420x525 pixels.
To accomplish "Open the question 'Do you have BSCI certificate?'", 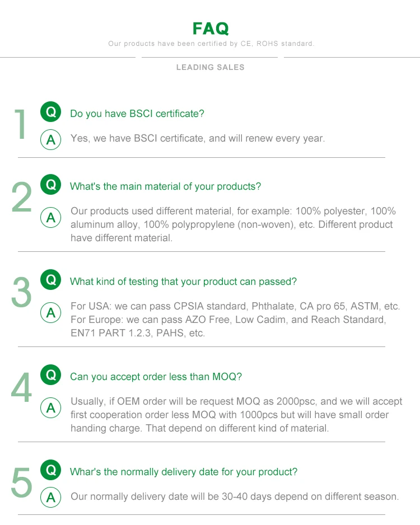I will tap(137, 114).
